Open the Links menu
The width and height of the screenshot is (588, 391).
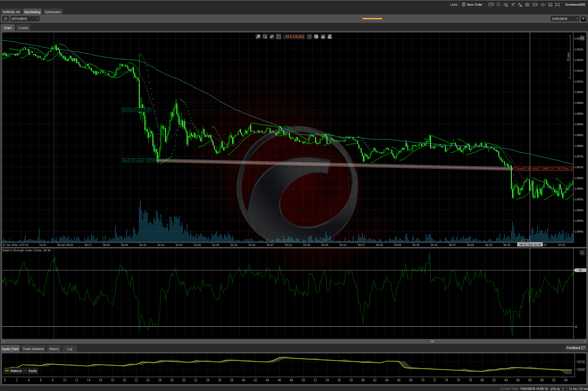click(x=454, y=5)
